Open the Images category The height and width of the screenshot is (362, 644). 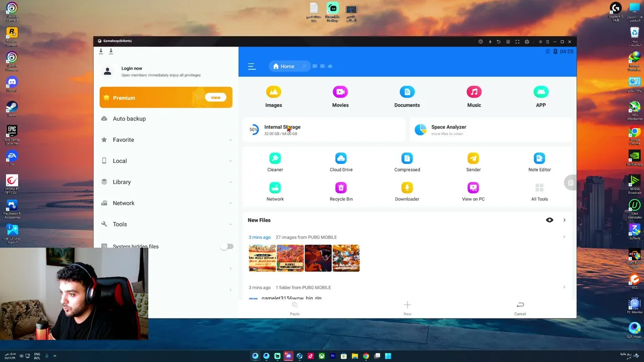(x=274, y=97)
